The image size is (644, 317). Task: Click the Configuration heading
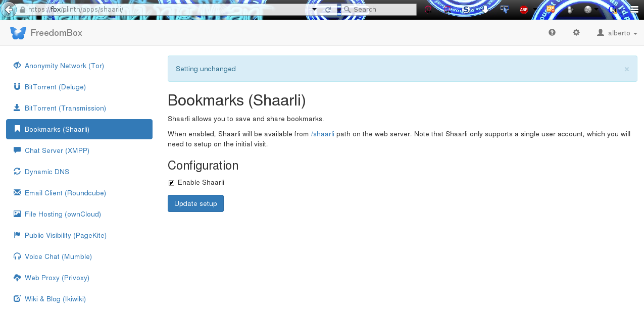coord(203,165)
